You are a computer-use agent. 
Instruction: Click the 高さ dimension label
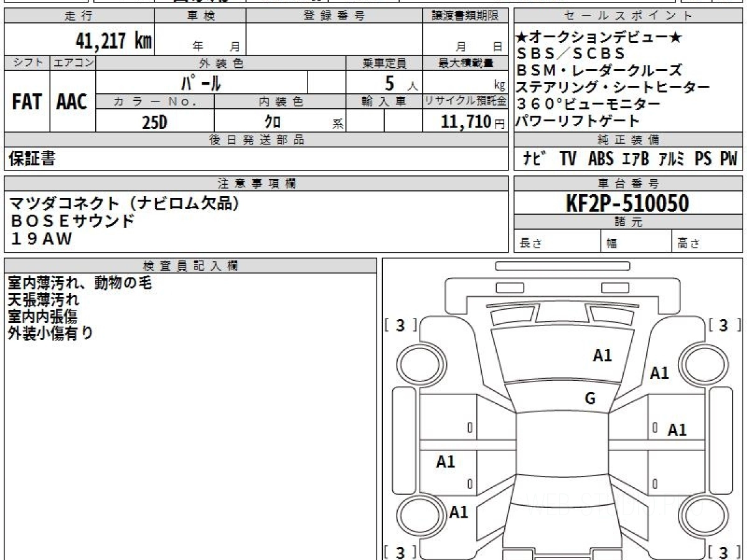[689, 244]
